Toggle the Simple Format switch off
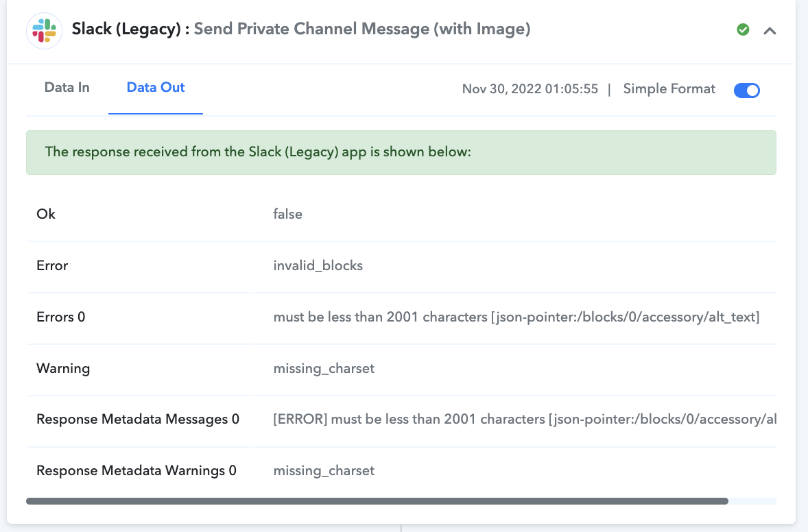 pyautogui.click(x=747, y=90)
